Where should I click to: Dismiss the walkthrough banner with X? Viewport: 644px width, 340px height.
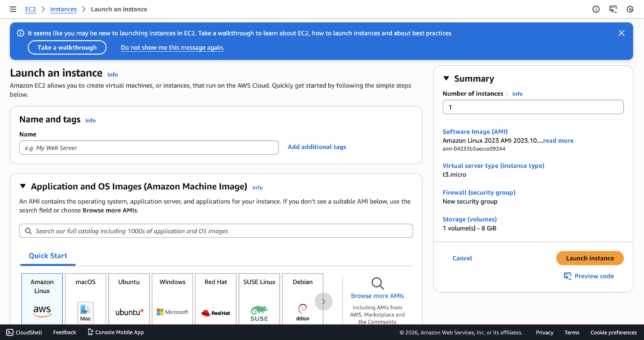tap(621, 33)
